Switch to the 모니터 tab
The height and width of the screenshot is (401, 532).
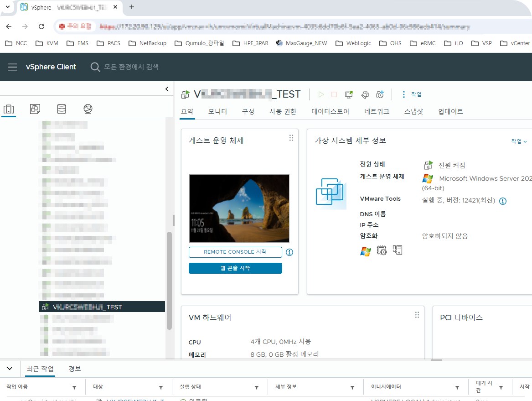(217, 111)
